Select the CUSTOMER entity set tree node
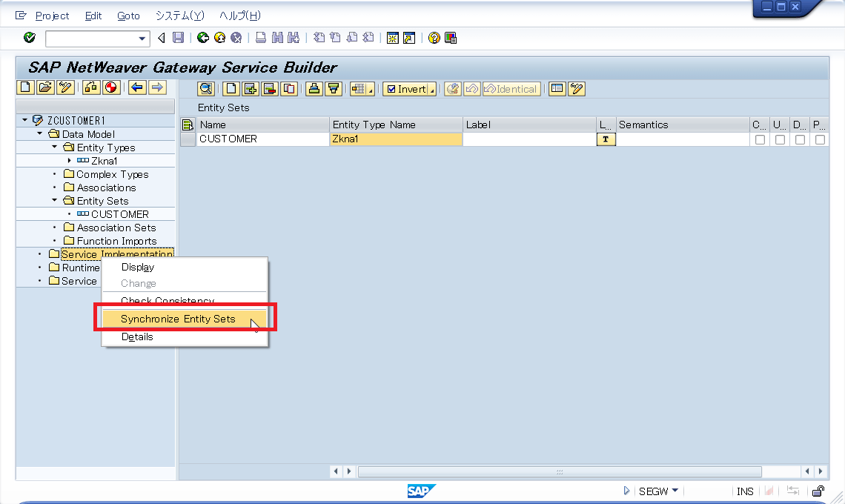Screen dimensions: 845x504 click(119, 214)
